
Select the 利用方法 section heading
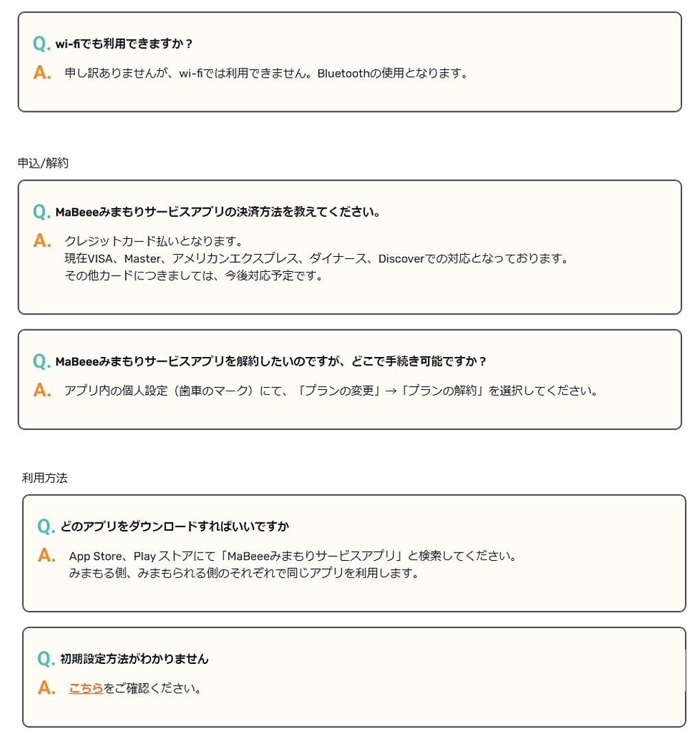coord(45,478)
